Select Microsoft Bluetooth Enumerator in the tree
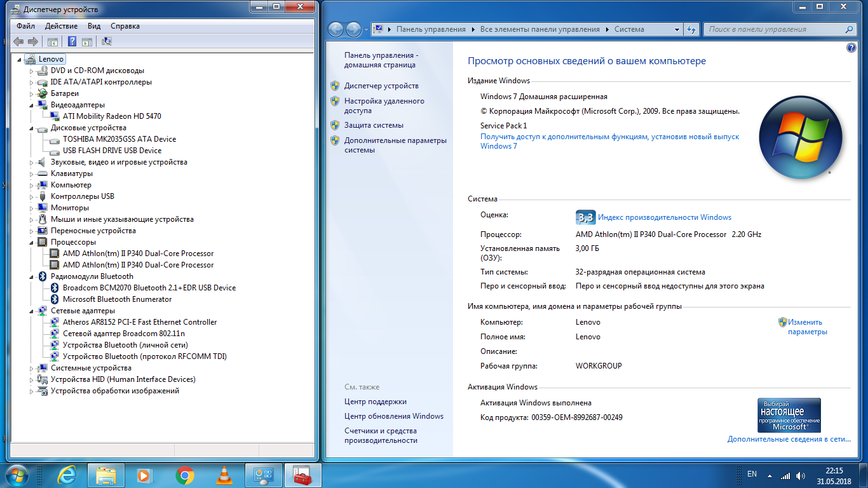The width and height of the screenshot is (868, 488). pos(117,299)
